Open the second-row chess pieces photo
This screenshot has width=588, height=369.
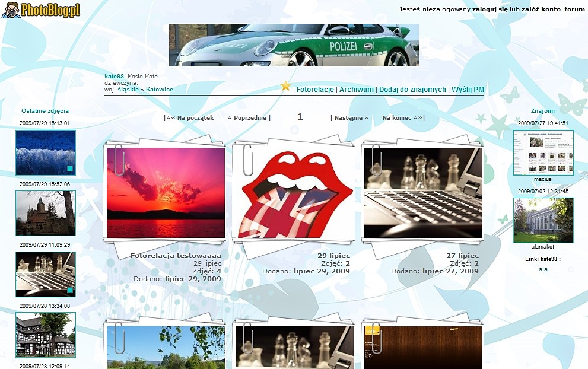point(294,347)
